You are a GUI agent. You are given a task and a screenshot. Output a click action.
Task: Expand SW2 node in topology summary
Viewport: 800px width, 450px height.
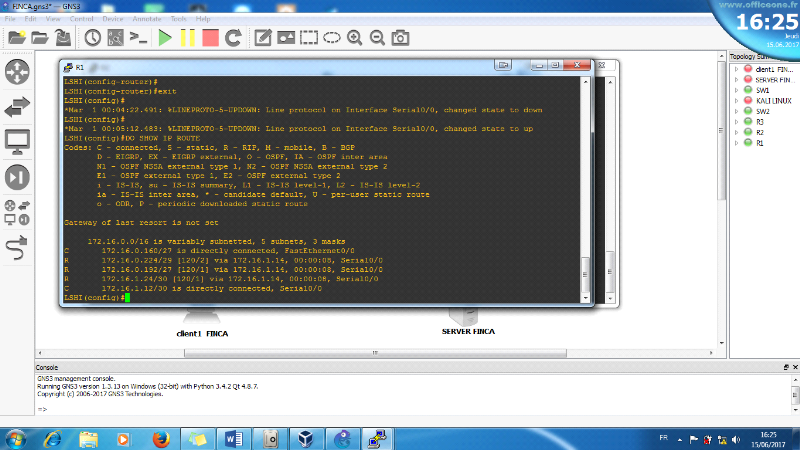point(736,111)
